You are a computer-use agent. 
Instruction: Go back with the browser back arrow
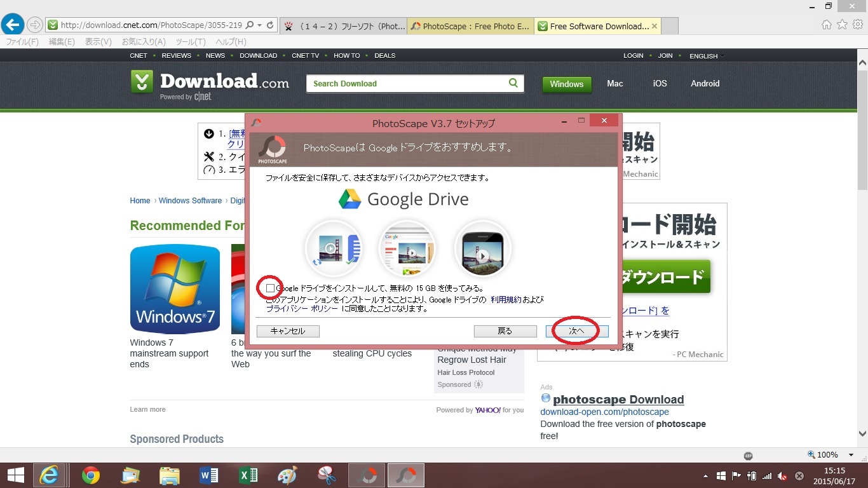click(13, 25)
